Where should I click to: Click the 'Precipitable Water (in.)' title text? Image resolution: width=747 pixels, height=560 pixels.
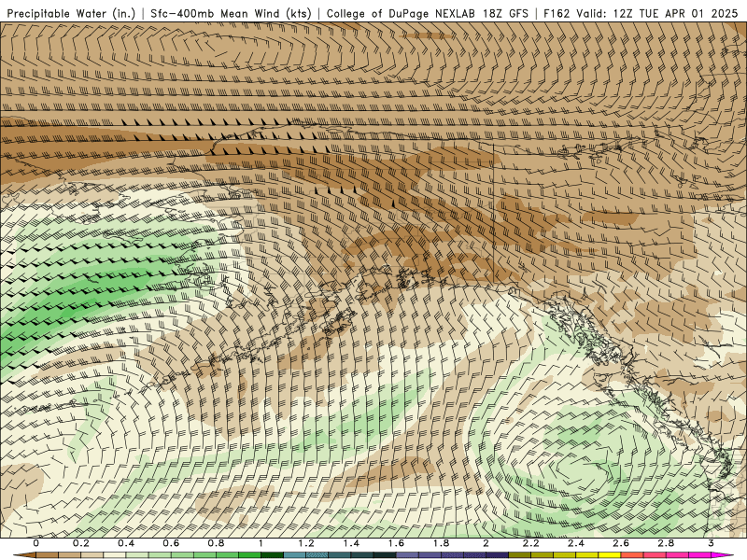(72, 13)
